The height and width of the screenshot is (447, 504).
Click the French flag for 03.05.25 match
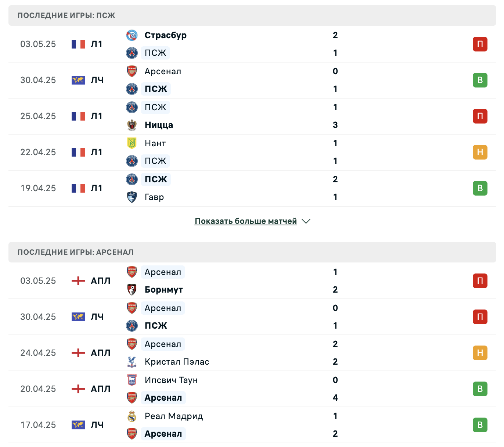coord(78,44)
